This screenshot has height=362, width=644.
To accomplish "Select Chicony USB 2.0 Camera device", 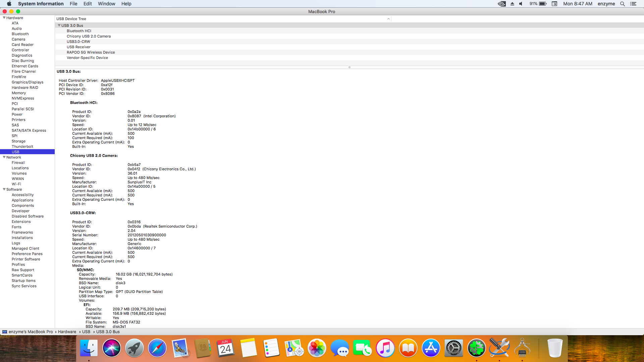I will coord(89,36).
